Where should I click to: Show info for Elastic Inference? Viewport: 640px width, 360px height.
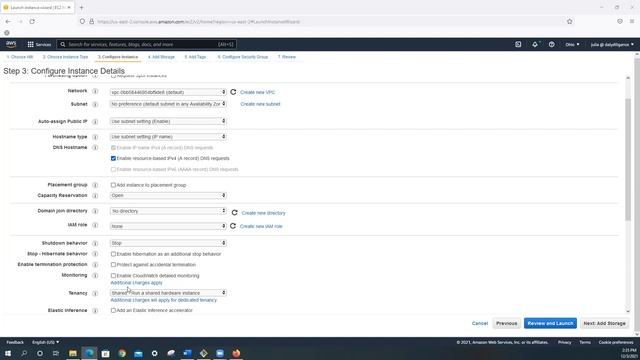point(95,311)
